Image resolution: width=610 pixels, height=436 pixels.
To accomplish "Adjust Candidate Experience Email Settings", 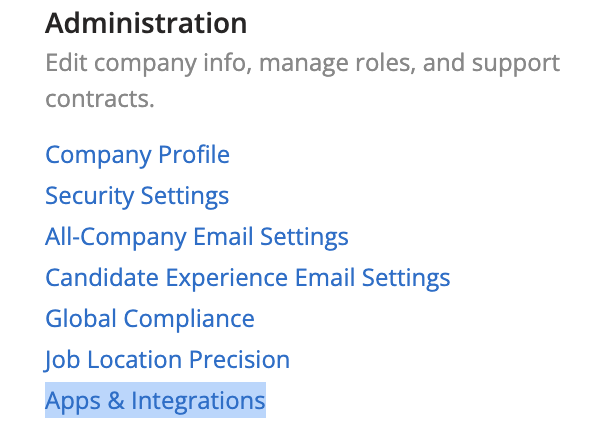I will point(247,278).
